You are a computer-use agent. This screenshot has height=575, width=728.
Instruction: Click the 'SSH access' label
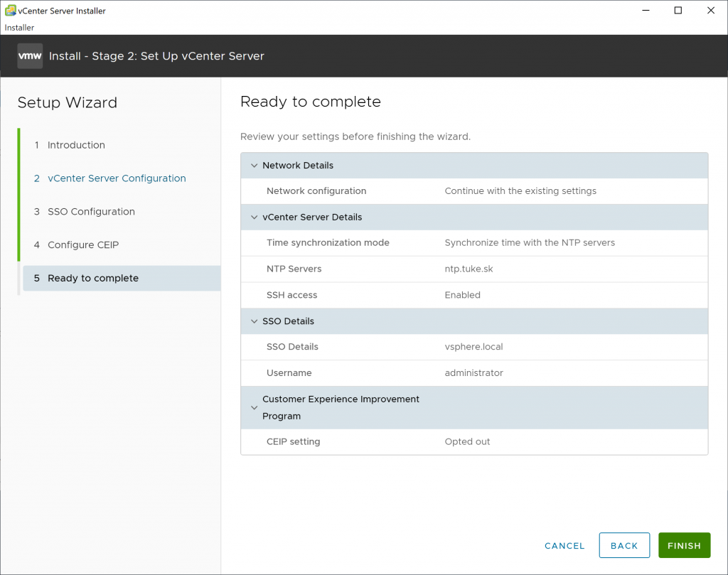coord(291,295)
